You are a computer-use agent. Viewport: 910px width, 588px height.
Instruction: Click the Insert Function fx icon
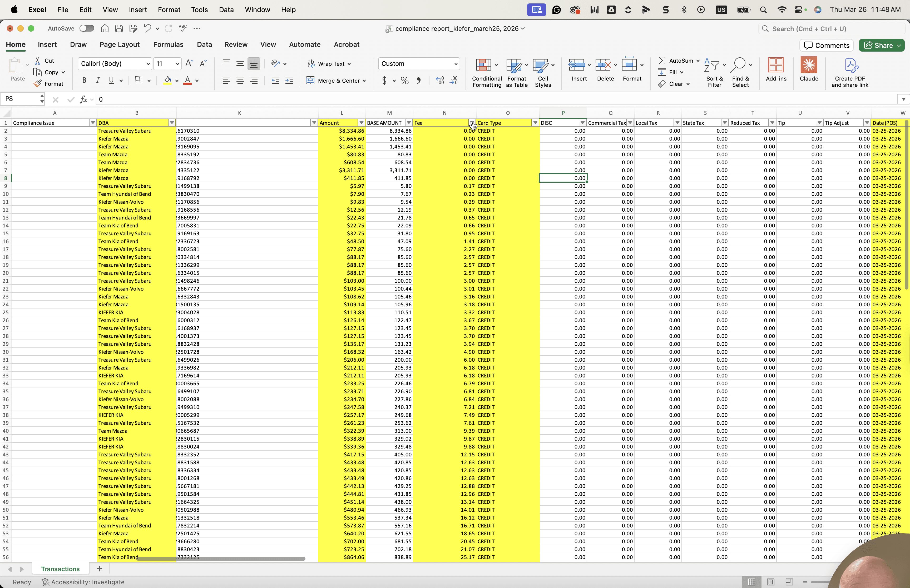click(x=83, y=99)
